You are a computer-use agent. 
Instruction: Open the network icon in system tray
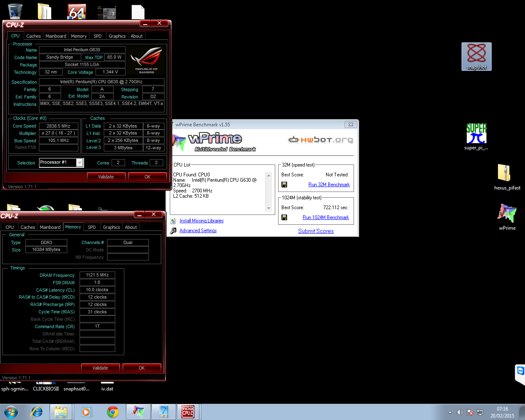(480, 412)
